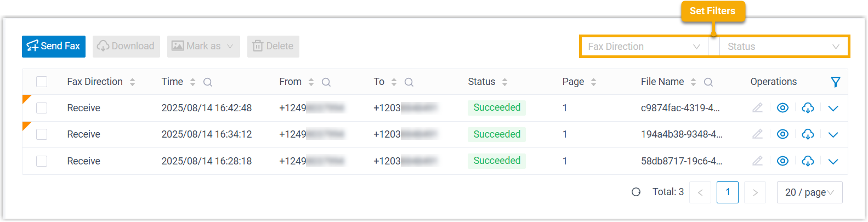The height and width of the screenshot is (222, 868).
Task: Sort by Fax Direction column arrows
Action: pyautogui.click(x=132, y=82)
